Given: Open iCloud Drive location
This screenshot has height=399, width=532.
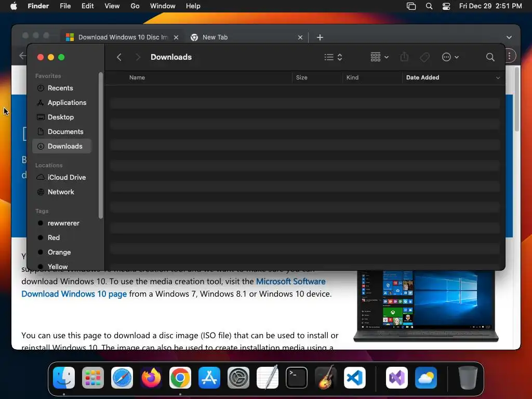Looking at the screenshot, I should tap(61, 178).
